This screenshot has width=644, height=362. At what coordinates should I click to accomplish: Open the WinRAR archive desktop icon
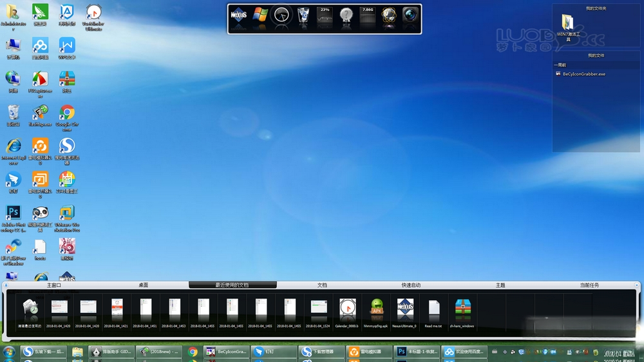tap(67, 81)
